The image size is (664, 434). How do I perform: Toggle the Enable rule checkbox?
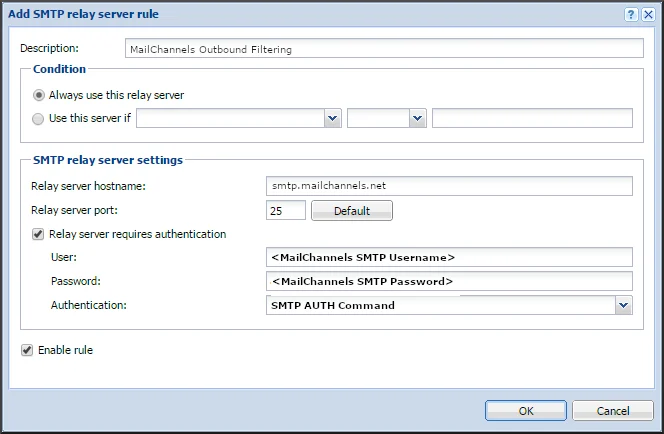tap(27, 350)
